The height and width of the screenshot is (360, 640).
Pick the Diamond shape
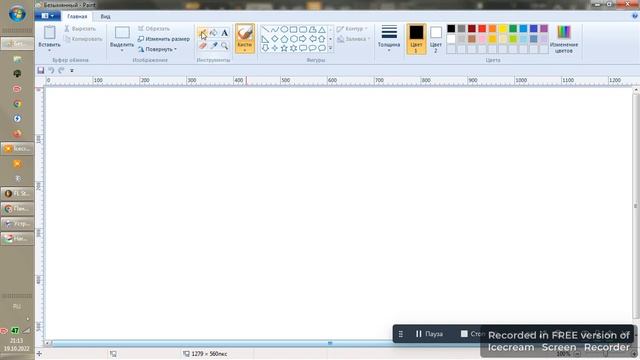275,39
